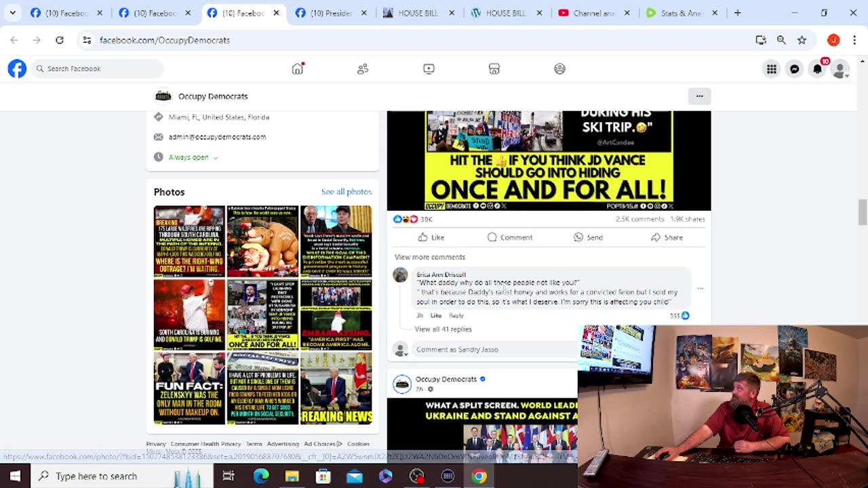Click the zoom magnifier icon in address bar
868x488 pixels.
click(781, 40)
